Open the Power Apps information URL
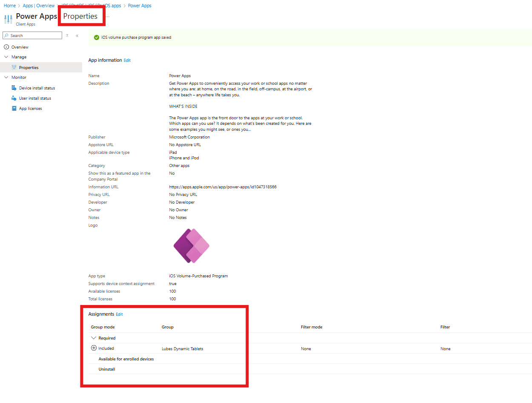 223,187
